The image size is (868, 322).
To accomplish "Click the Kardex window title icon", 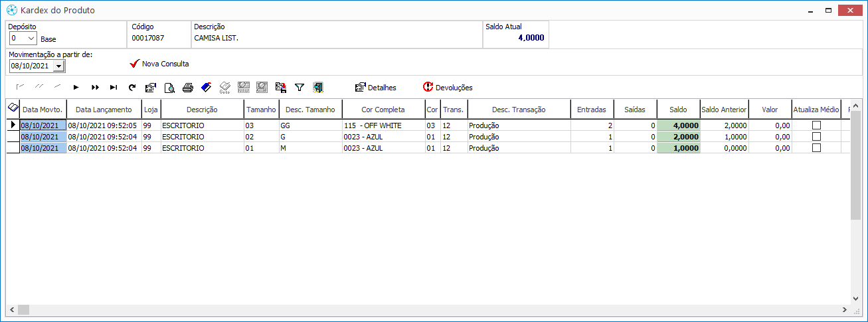I will pyautogui.click(x=11, y=10).
